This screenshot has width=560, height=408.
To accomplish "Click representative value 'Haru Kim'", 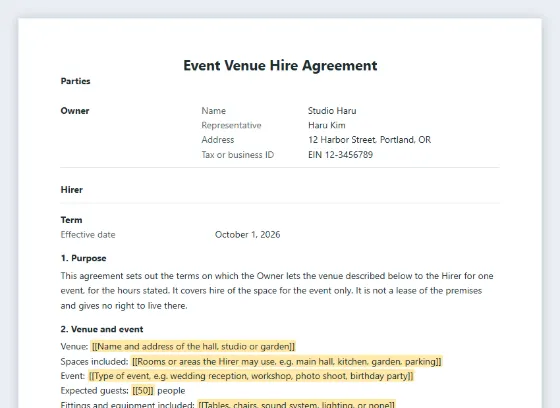I will pyautogui.click(x=327, y=125).
